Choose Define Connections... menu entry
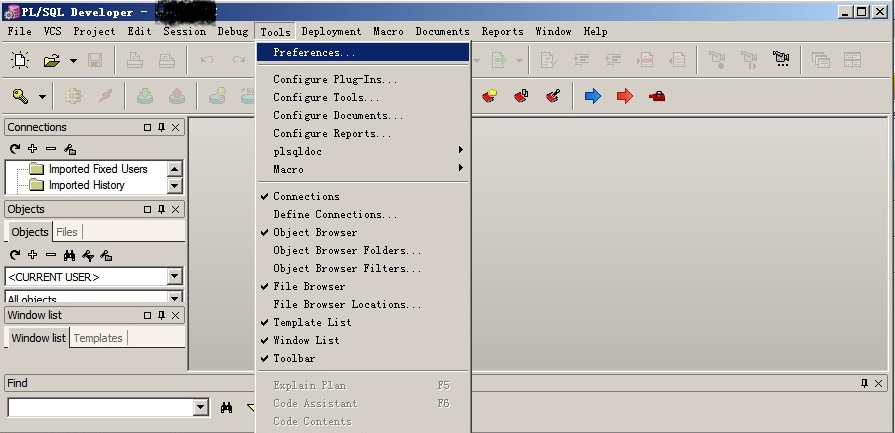This screenshot has width=895, height=433. tap(362, 215)
